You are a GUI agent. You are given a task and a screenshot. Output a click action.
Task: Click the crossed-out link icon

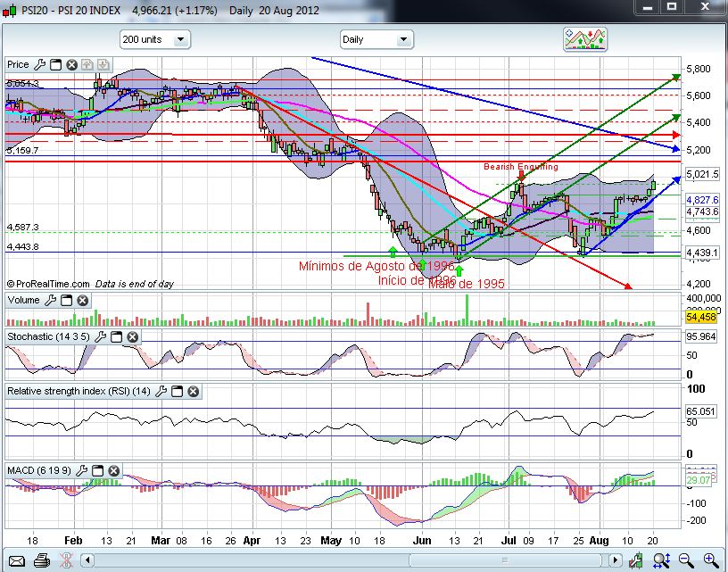pyautogui.click(x=66, y=560)
